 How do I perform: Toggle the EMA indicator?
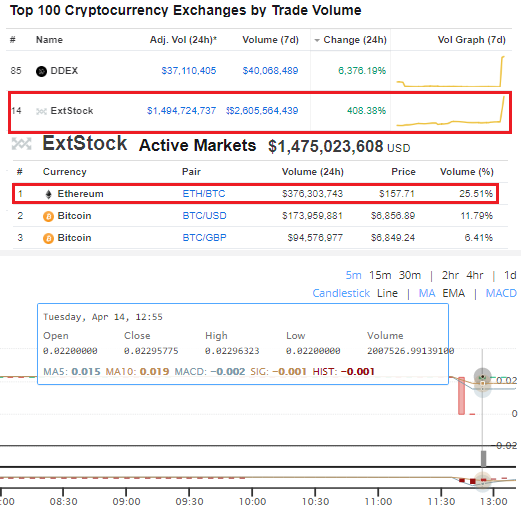click(453, 293)
